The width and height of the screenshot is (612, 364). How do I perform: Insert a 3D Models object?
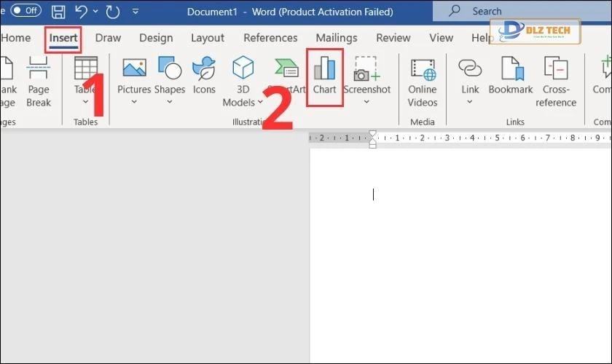point(243,71)
